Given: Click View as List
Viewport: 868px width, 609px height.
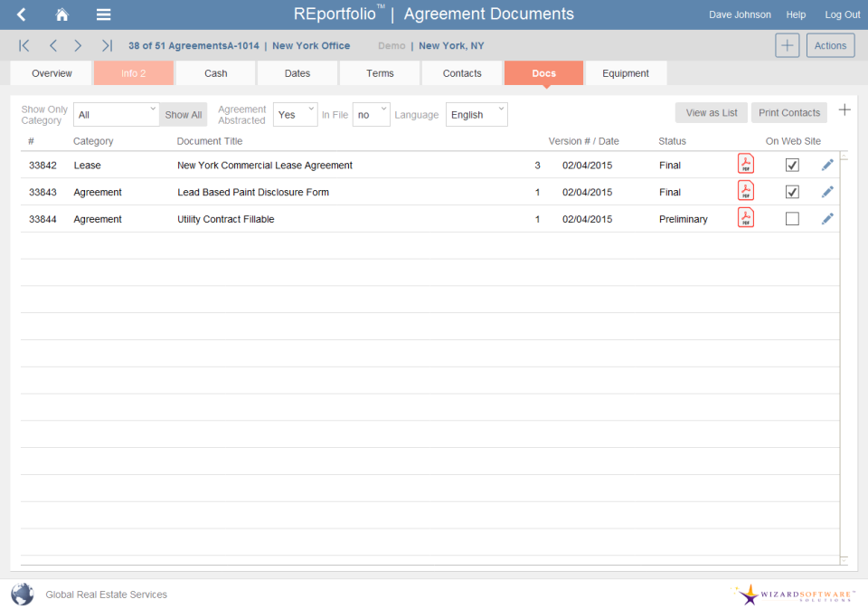Looking at the screenshot, I should (x=711, y=112).
